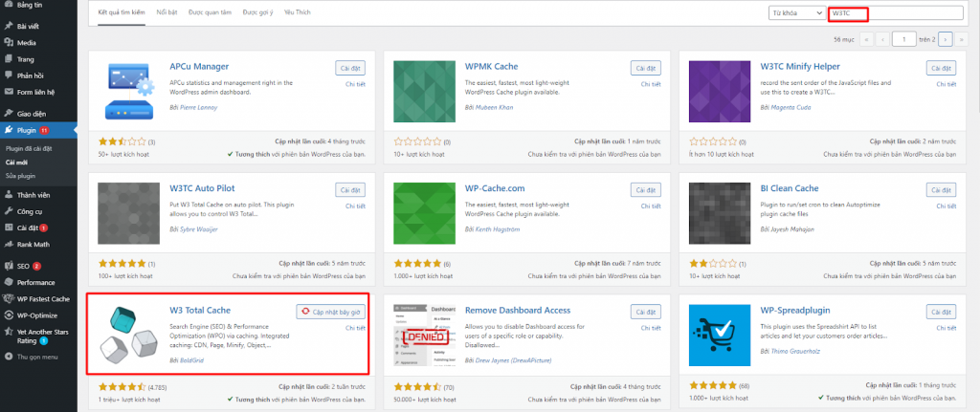Switch to Nổi bật tab
Image resolution: width=980 pixels, height=412 pixels.
167,12
